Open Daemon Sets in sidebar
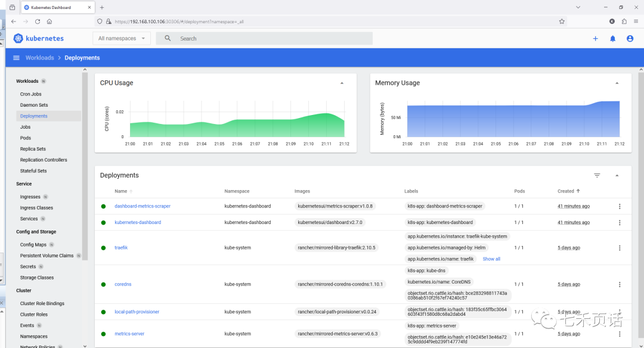 pos(34,105)
